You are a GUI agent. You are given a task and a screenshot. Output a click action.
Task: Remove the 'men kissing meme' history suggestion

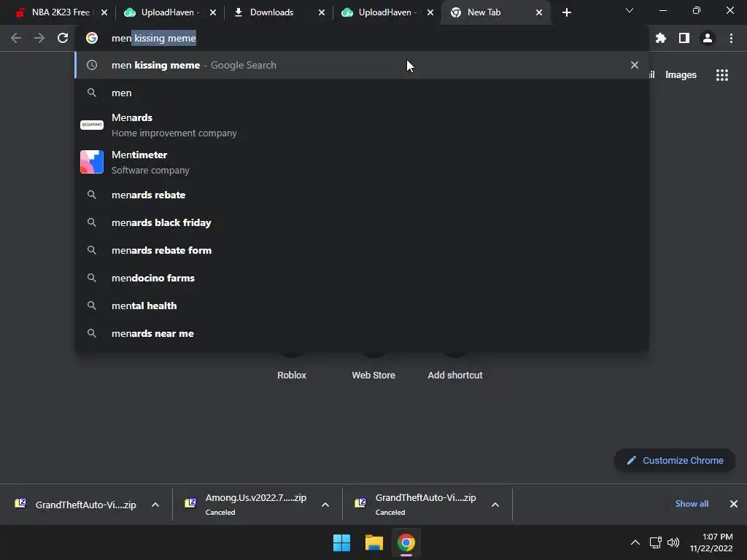pos(634,65)
